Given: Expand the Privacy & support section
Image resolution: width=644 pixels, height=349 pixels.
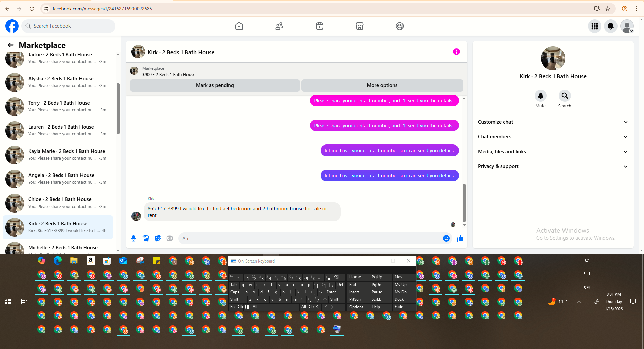Looking at the screenshot, I should coord(552,166).
